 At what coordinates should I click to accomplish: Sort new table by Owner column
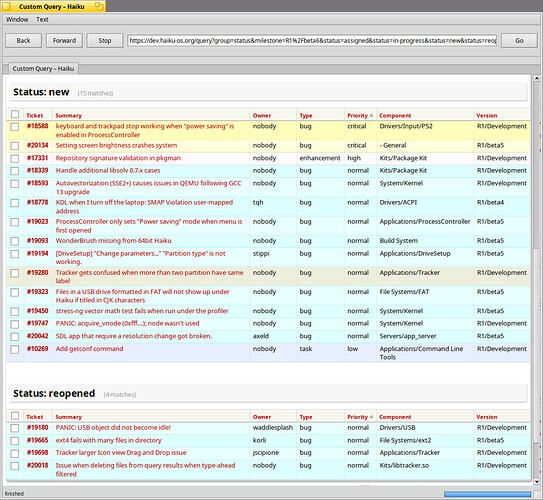[x=262, y=116]
